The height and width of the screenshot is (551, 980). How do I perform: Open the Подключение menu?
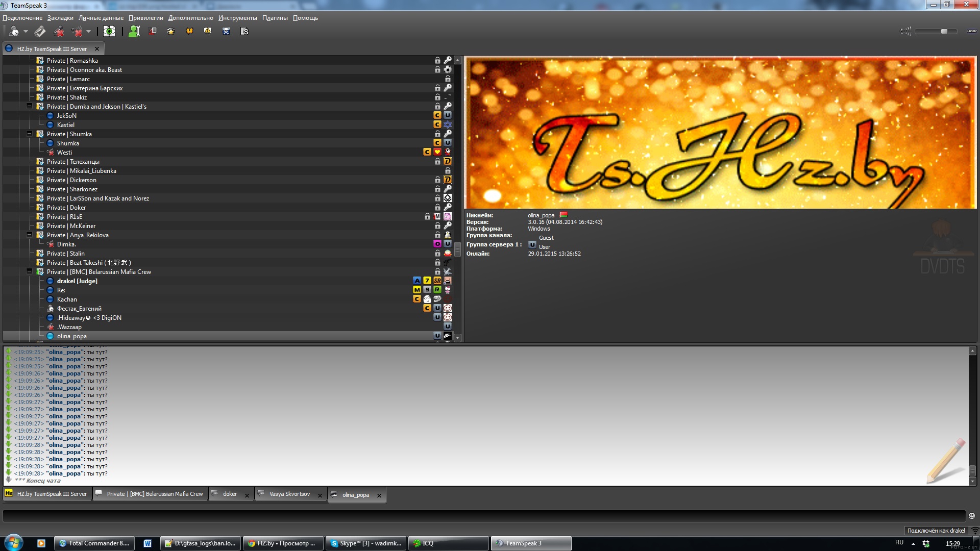click(22, 18)
